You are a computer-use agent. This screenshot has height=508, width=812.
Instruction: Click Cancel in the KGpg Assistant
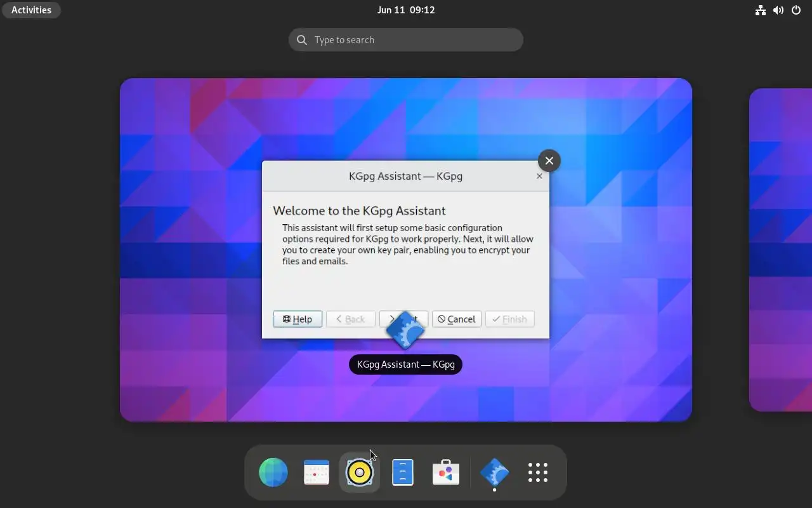[457, 319]
